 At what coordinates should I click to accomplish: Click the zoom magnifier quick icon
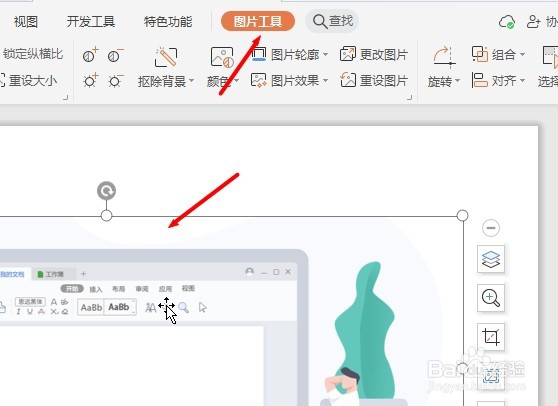click(x=491, y=298)
